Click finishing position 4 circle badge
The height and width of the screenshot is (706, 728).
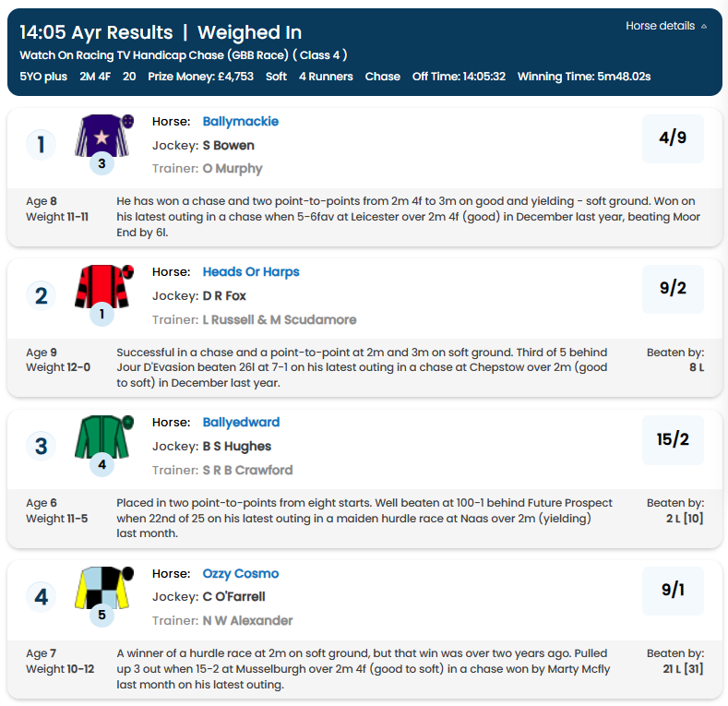(x=41, y=597)
